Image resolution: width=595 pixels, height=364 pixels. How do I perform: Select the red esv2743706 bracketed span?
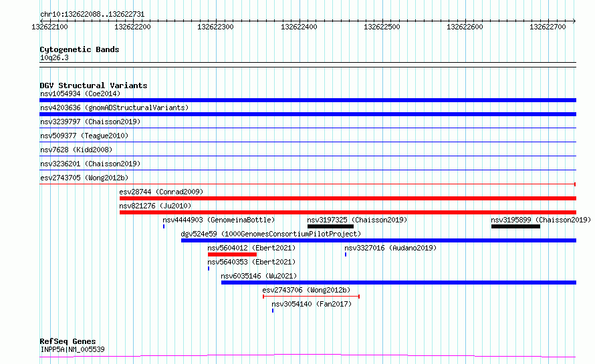coord(311,297)
